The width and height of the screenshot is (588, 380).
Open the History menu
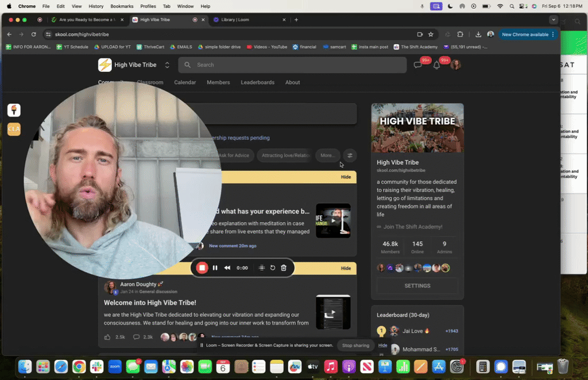coord(96,6)
